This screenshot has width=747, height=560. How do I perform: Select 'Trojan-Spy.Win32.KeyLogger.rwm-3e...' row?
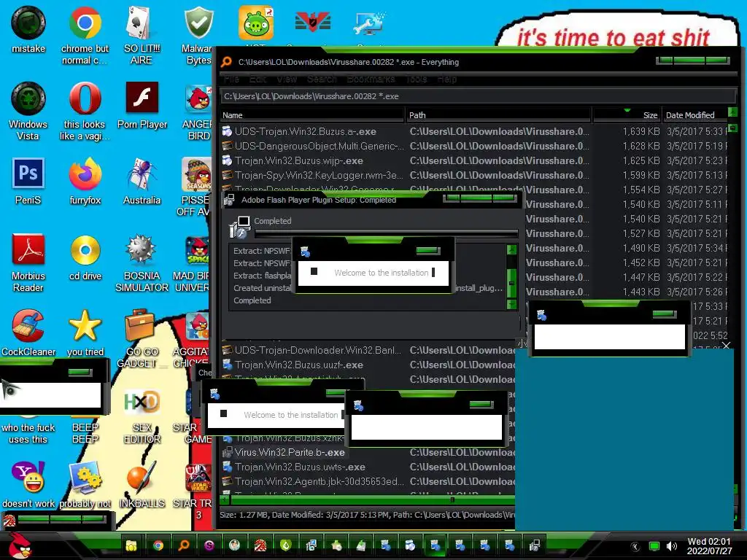[474, 175]
